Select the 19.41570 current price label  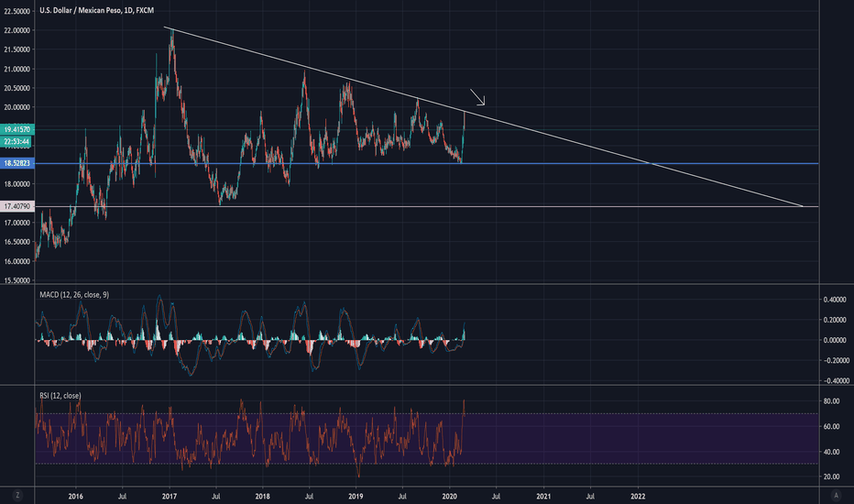(x=18, y=130)
